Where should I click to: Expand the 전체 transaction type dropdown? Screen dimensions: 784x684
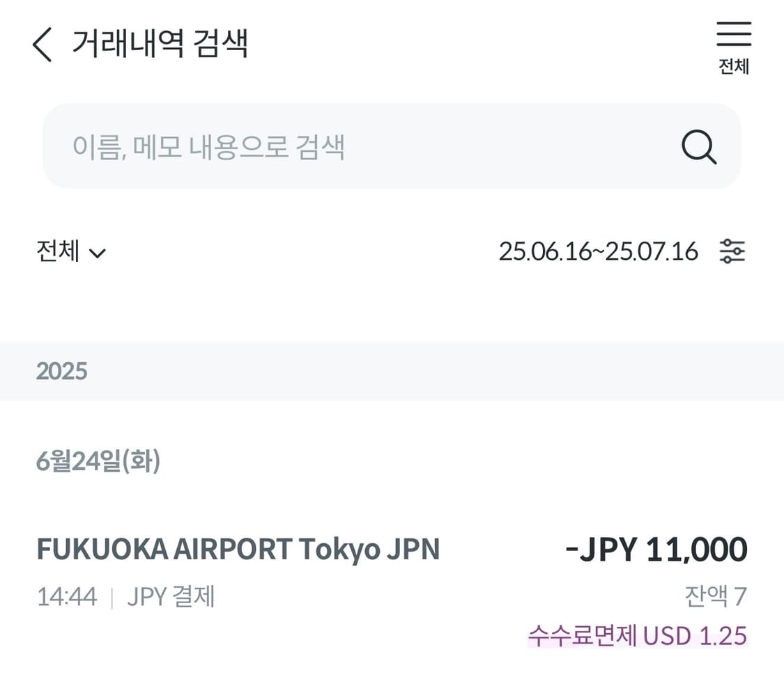[70, 252]
